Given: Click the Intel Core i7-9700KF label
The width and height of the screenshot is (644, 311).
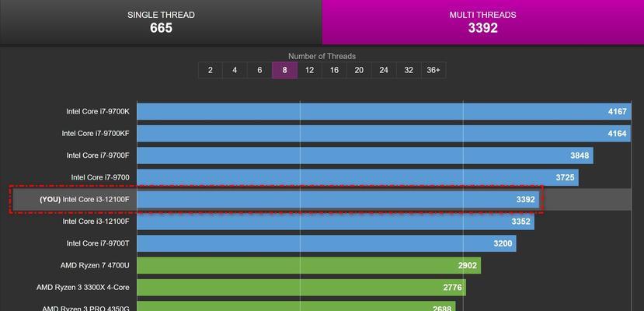Looking at the screenshot, I should [96, 133].
